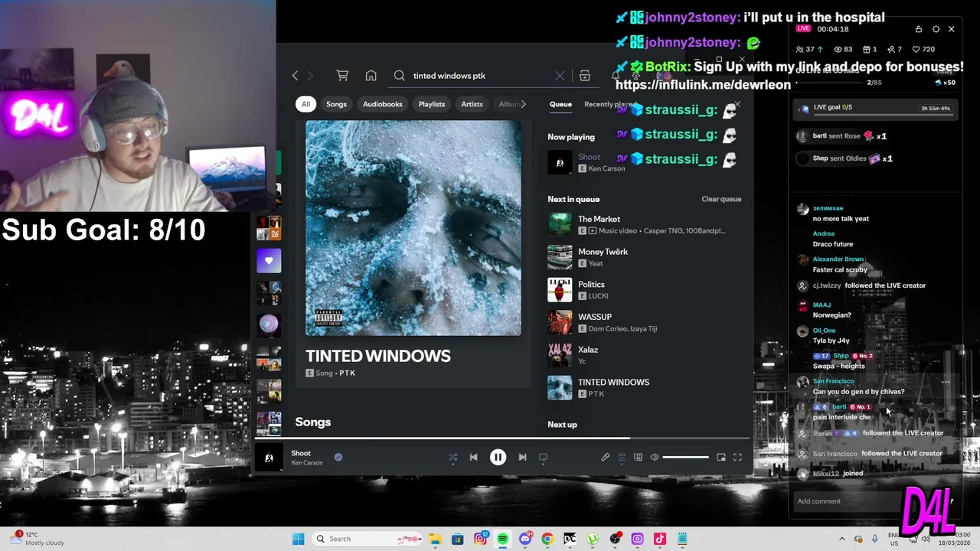Open Discord from the taskbar

(x=525, y=539)
